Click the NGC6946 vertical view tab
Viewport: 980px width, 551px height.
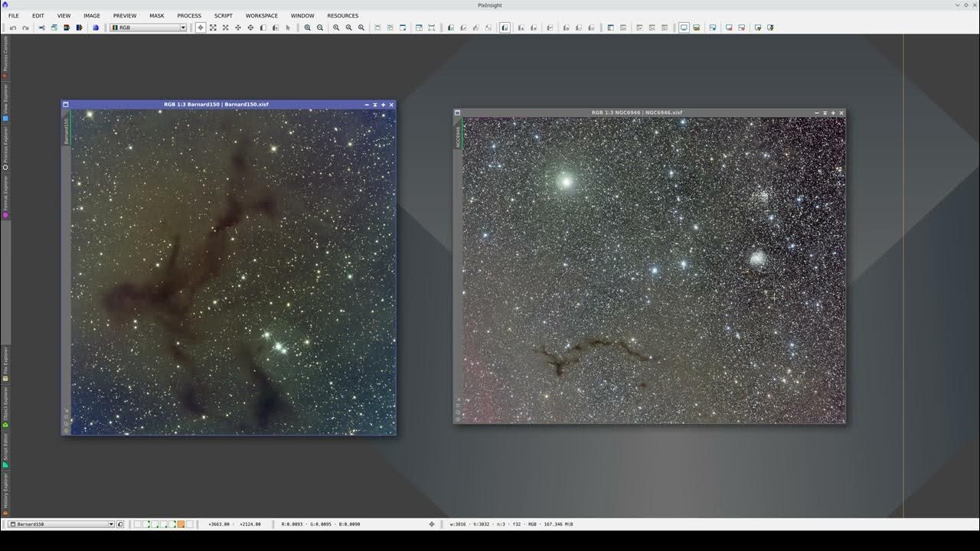[458, 135]
